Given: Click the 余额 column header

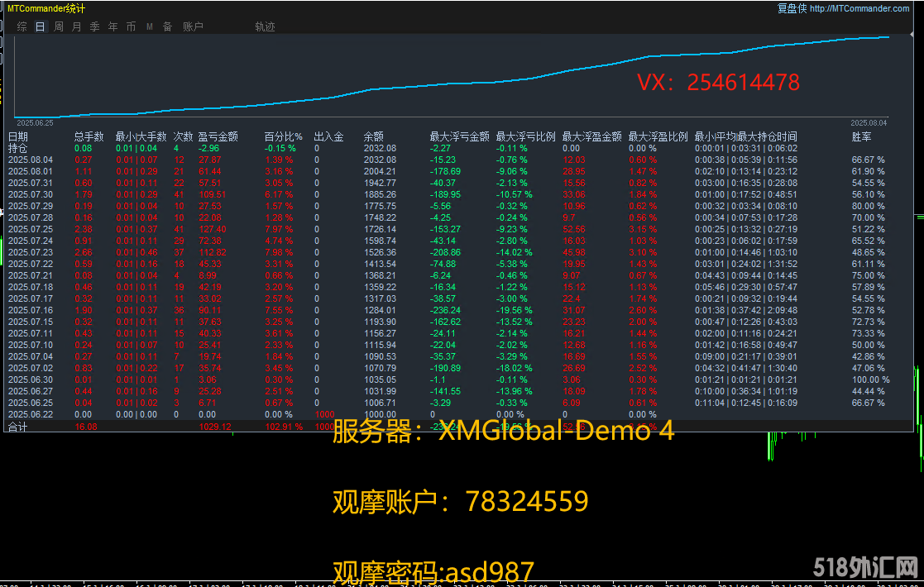Looking at the screenshot, I should coord(374,136).
